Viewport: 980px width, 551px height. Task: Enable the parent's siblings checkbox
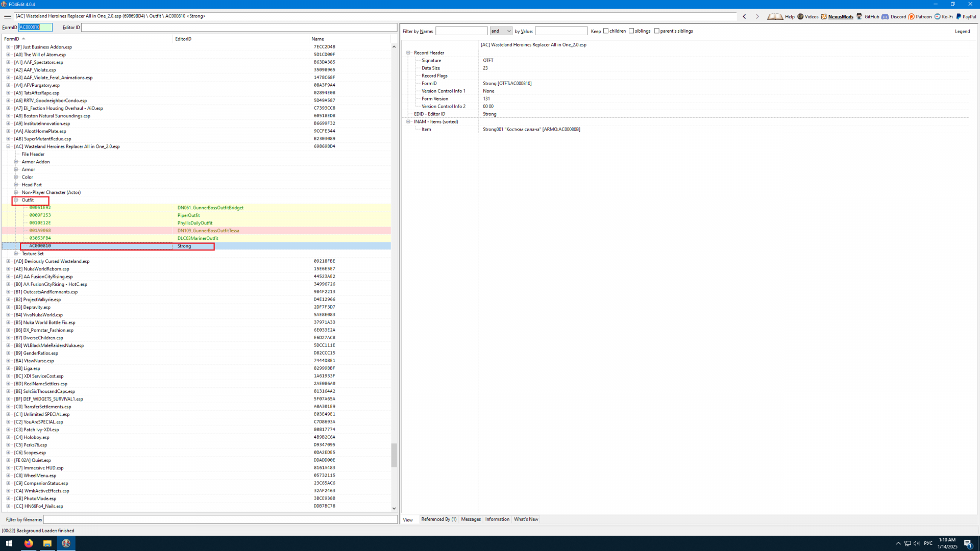coord(657,31)
